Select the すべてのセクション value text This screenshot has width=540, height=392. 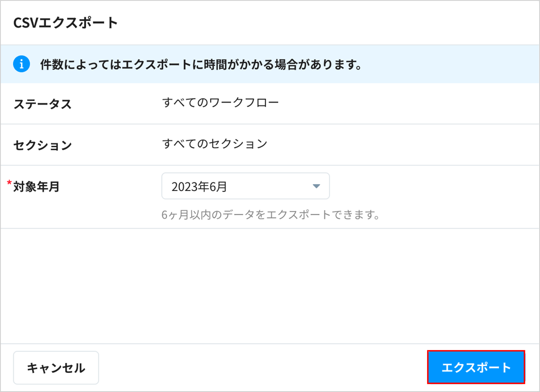click(214, 144)
